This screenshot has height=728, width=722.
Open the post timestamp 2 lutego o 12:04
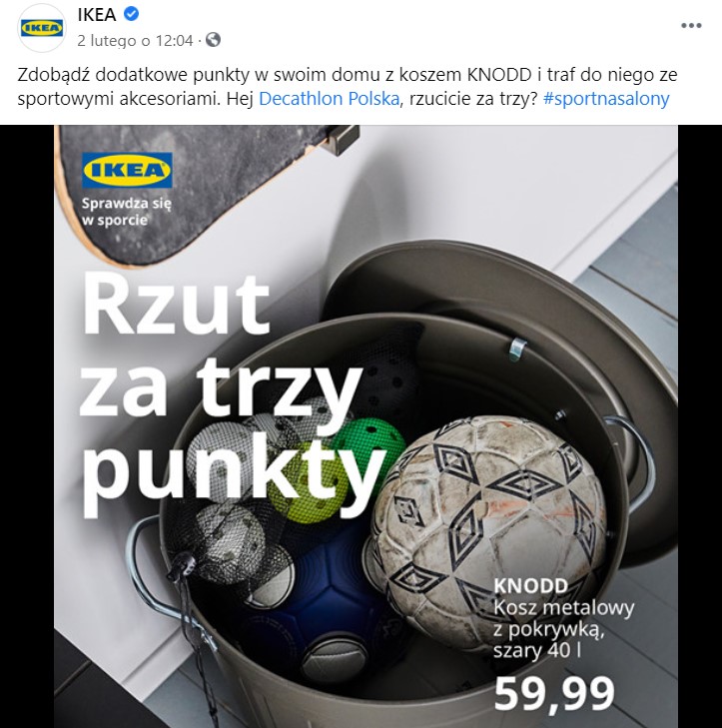[135, 41]
